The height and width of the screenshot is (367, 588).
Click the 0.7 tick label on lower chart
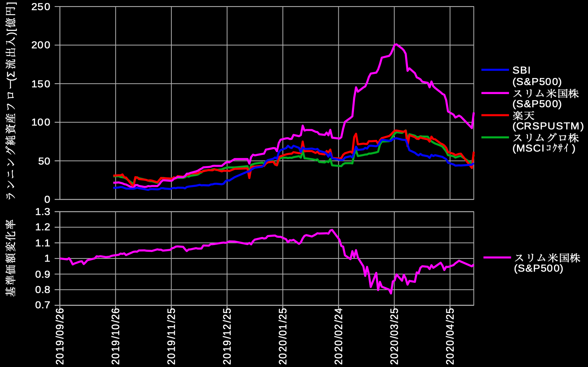coord(43,305)
